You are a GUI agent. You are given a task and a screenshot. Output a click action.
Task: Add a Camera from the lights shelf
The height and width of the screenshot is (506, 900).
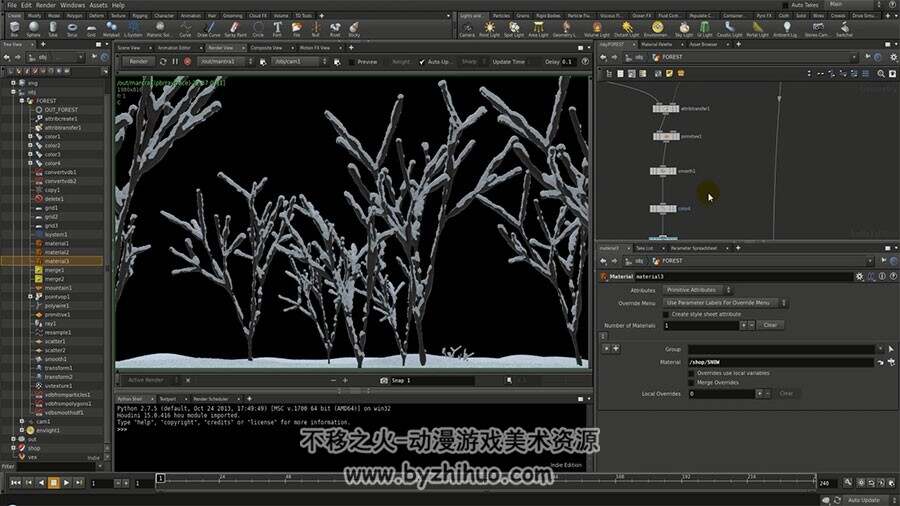coord(467,28)
